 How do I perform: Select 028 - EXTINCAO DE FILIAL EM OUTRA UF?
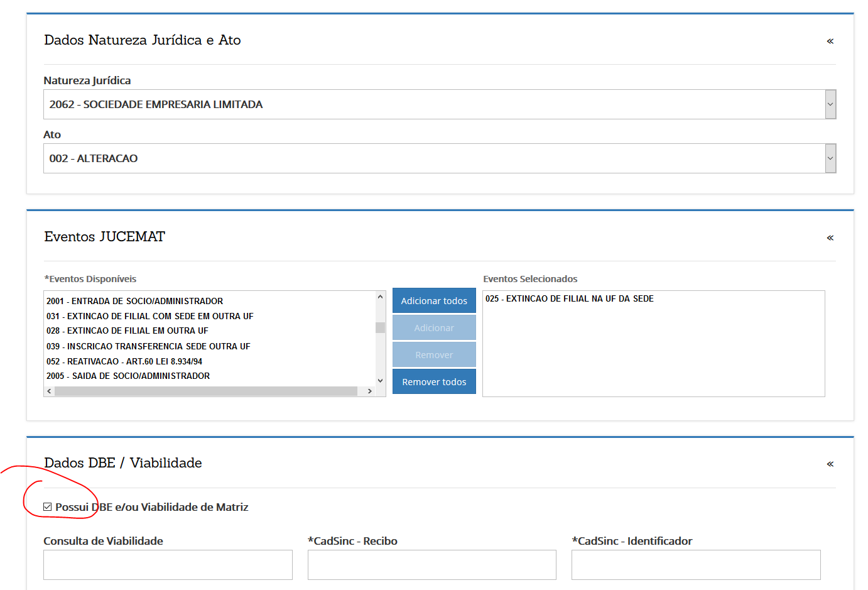coord(127,331)
